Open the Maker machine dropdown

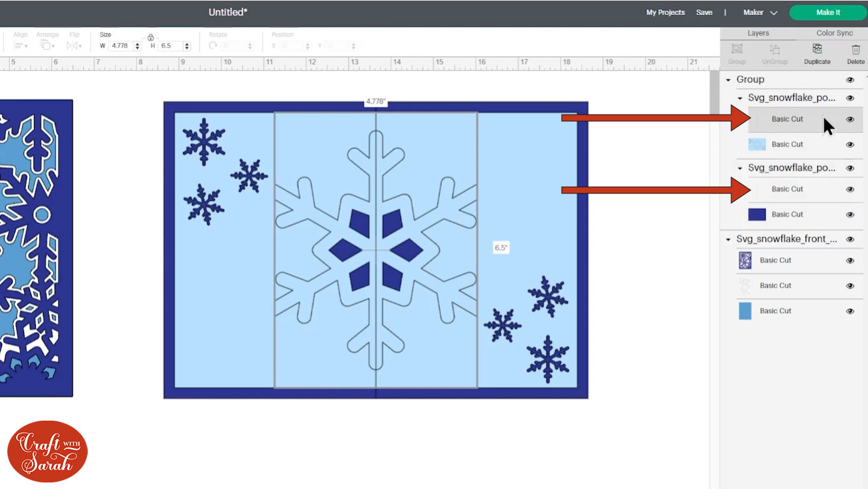[760, 12]
